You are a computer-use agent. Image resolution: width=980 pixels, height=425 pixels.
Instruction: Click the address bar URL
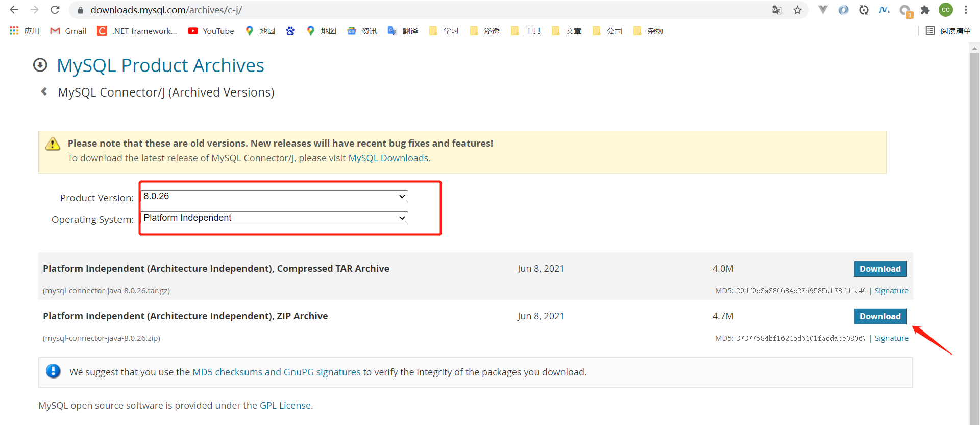click(166, 10)
